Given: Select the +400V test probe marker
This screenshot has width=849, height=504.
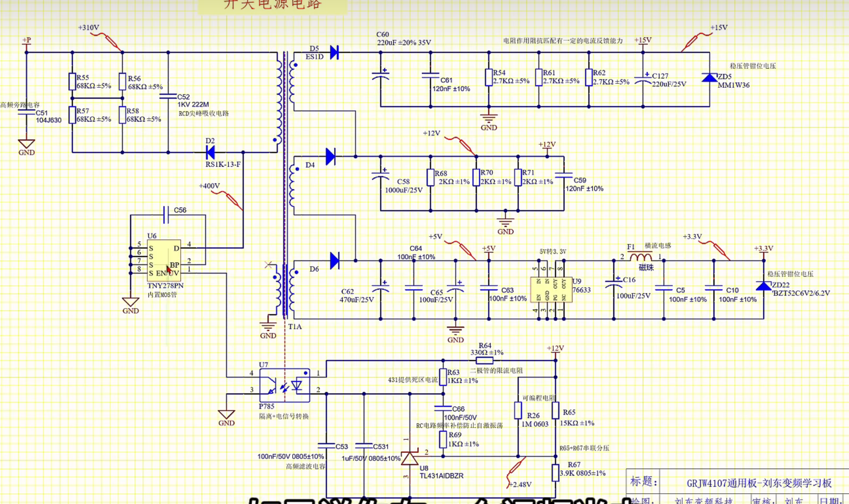Looking at the screenshot, I should pos(227,200).
